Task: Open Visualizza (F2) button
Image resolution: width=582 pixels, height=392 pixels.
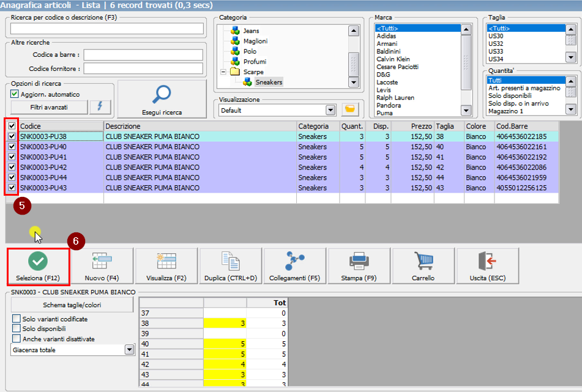Action: pyautogui.click(x=166, y=266)
